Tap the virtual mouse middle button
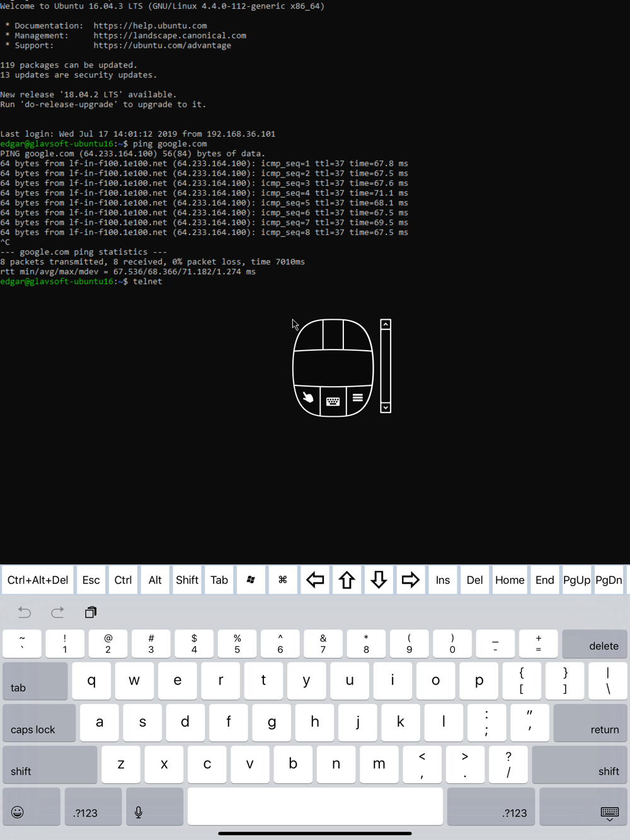 (x=333, y=334)
